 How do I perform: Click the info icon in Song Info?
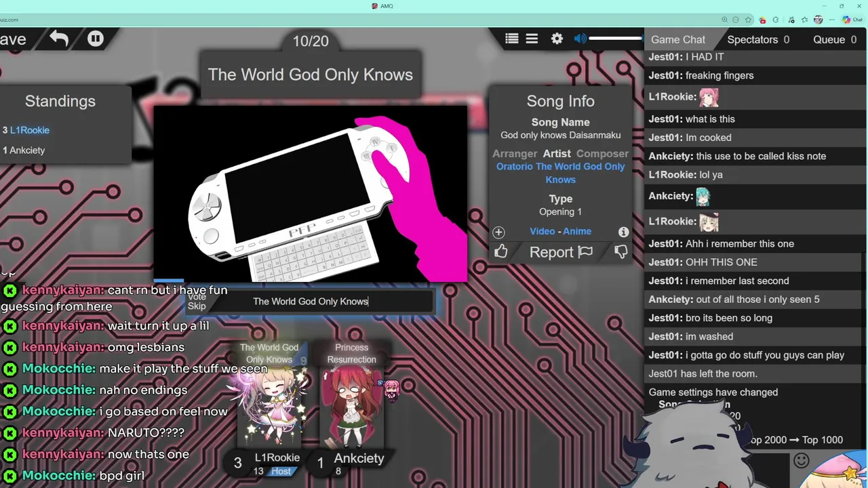623,232
